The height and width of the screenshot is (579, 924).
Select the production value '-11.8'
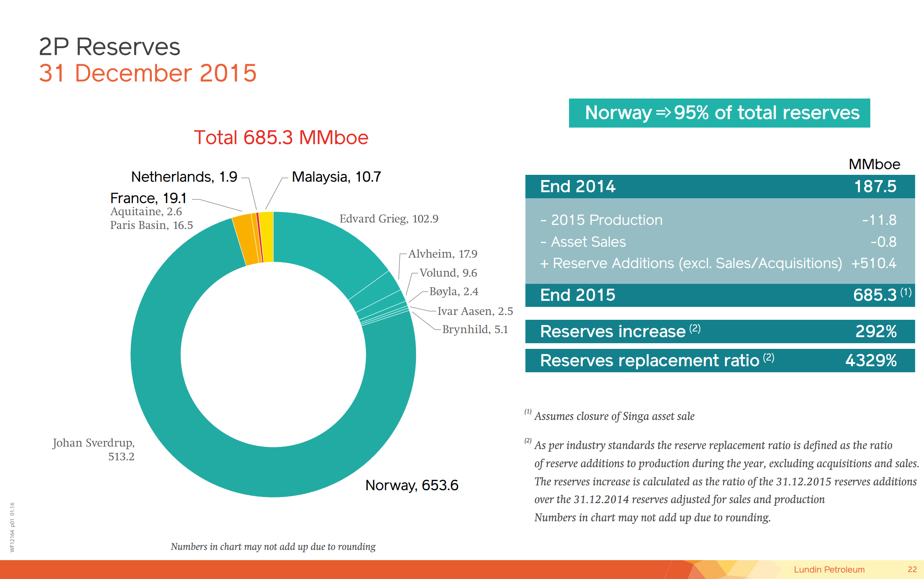[x=879, y=220]
